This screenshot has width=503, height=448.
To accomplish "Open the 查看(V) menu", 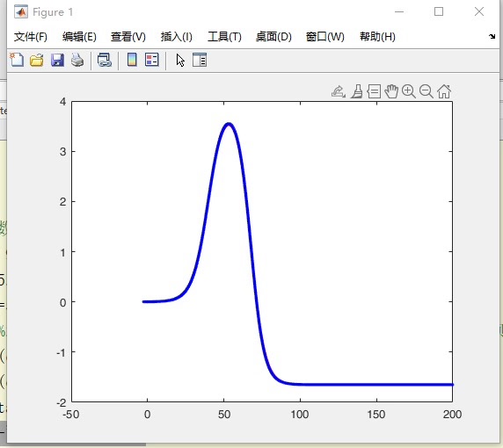I will 128,37.
